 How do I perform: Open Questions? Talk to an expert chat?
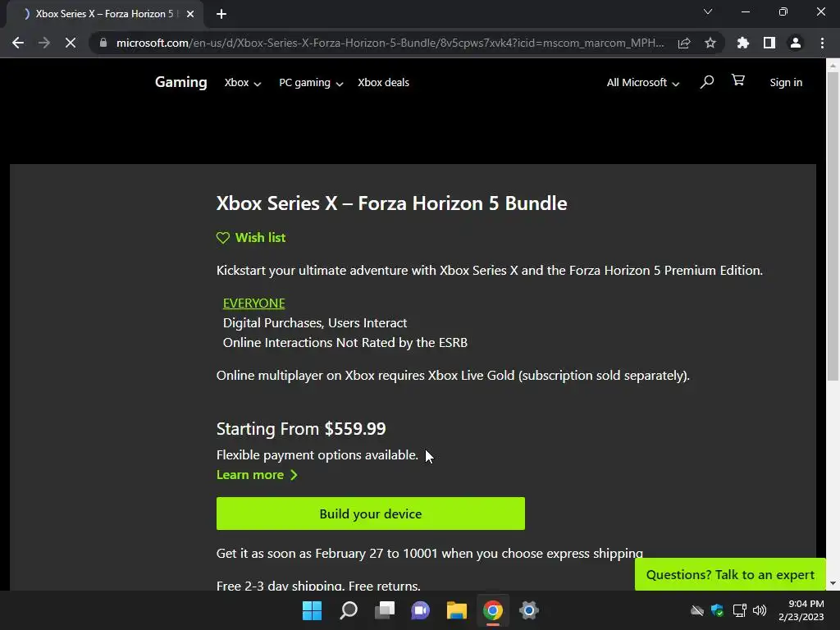click(730, 575)
